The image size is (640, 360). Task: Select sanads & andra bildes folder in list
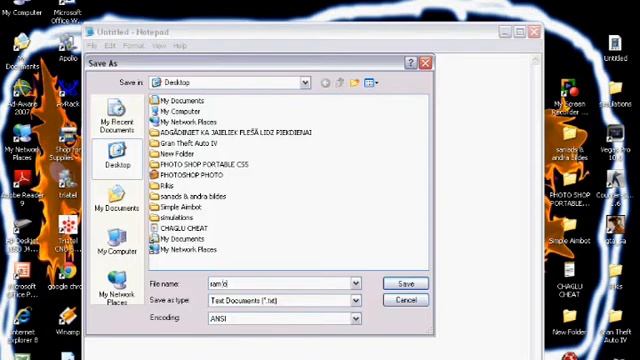(x=188, y=196)
